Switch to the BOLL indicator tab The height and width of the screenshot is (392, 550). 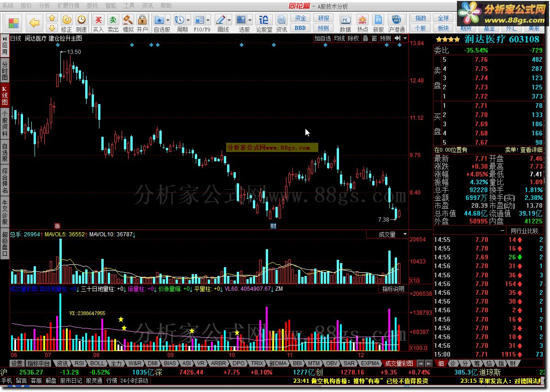97,363
